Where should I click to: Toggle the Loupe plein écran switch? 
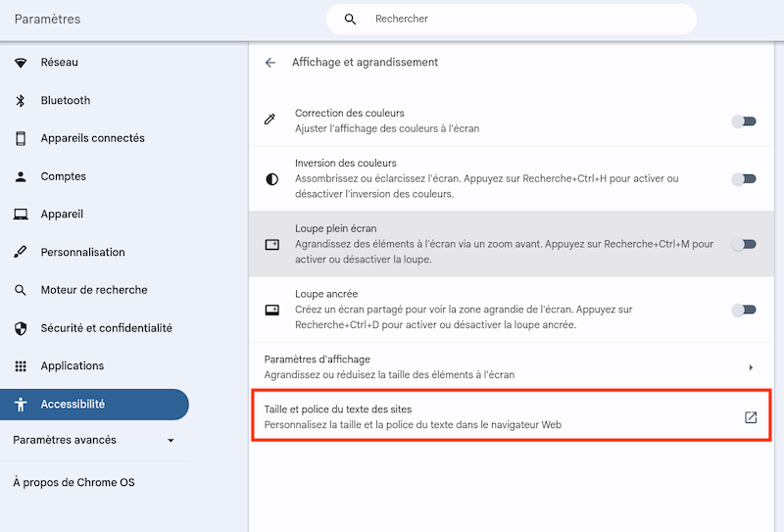(x=744, y=245)
